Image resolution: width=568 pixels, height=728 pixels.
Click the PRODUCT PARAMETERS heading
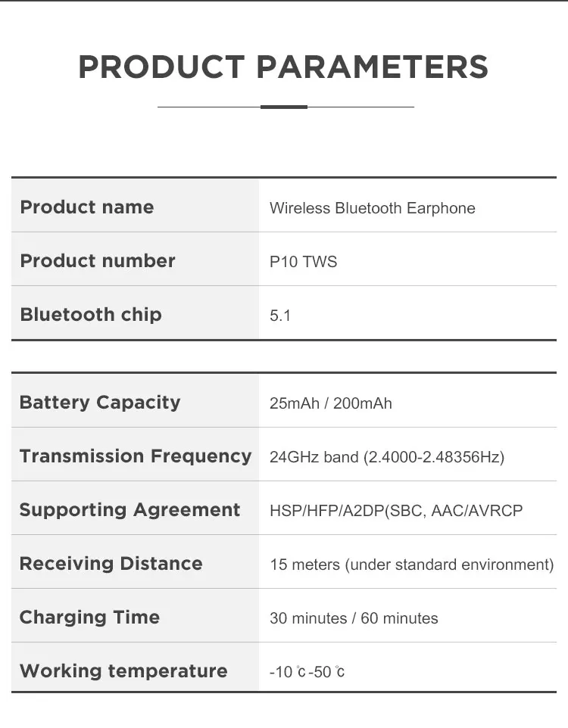pos(283,67)
